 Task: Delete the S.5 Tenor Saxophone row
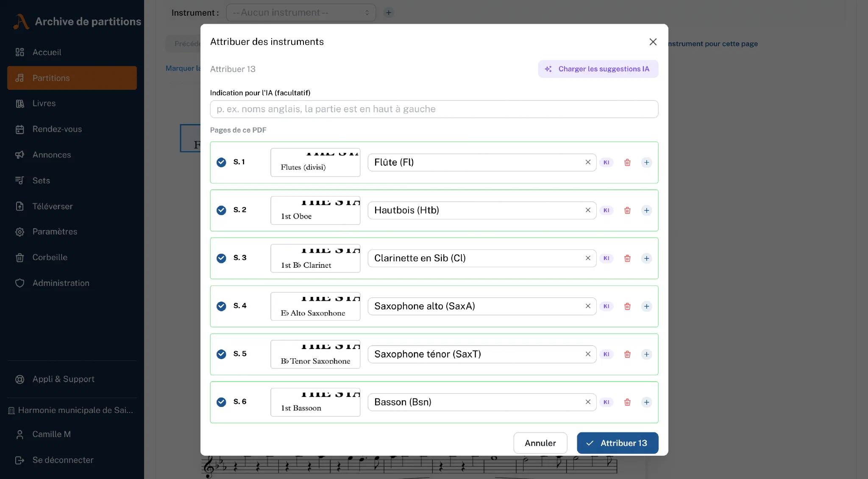(x=627, y=354)
